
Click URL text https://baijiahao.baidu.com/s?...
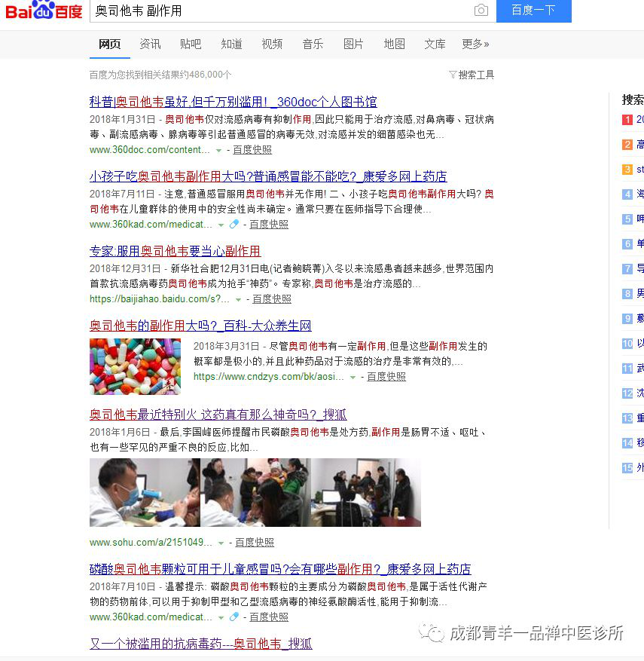[159, 299]
